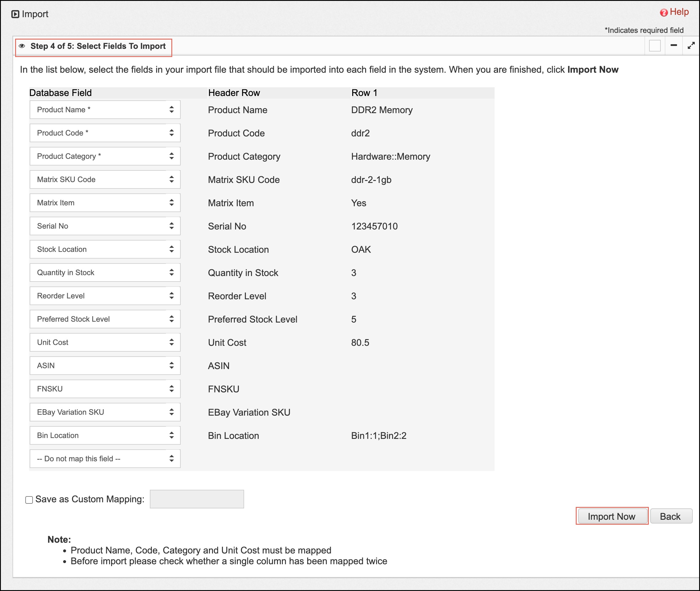
Task: Click the expand panel arrows icon
Action: click(691, 46)
